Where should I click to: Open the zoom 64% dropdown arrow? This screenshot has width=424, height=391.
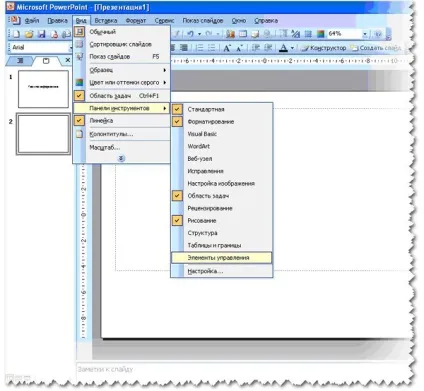365,34
